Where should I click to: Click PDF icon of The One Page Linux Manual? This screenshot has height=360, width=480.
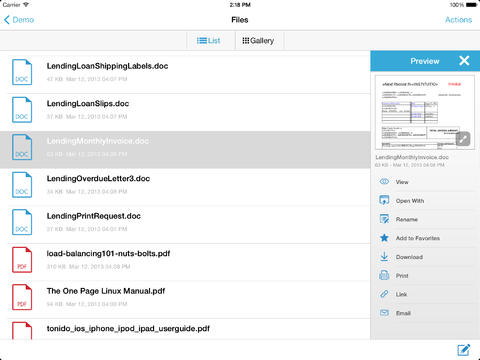click(x=22, y=297)
